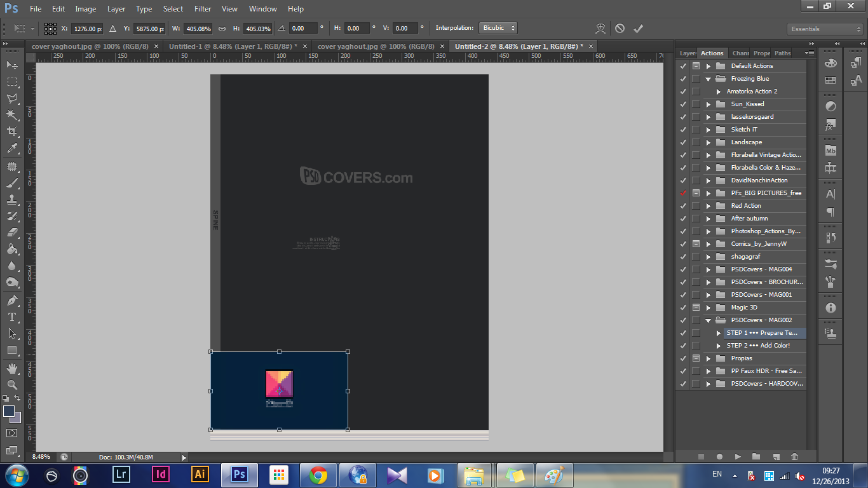The width and height of the screenshot is (868, 488).
Task: Click the width percentage input field
Action: click(x=198, y=29)
